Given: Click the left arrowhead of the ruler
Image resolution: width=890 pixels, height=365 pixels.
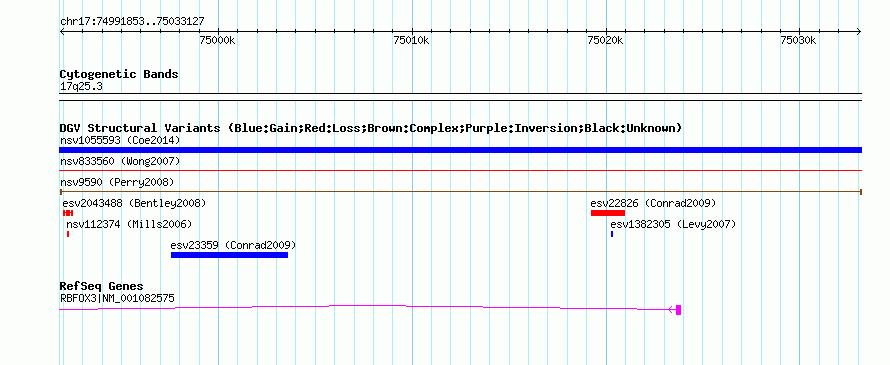Looking at the screenshot, I should (62, 32).
